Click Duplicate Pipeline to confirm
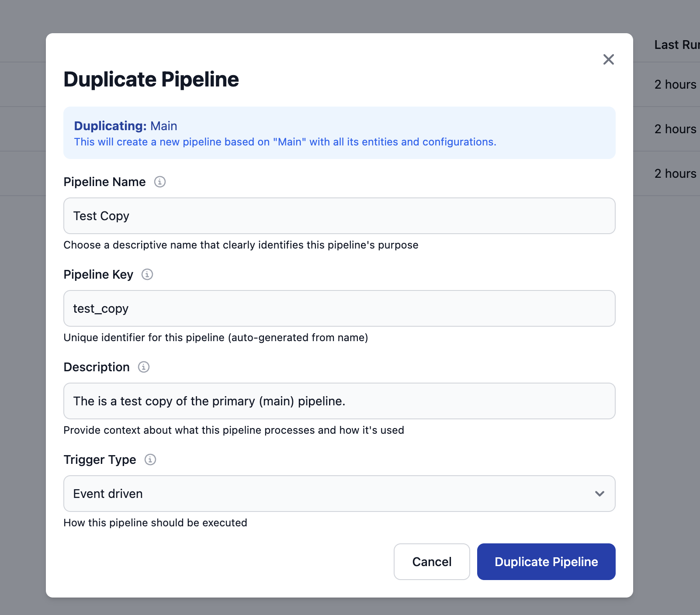 (x=546, y=562)
